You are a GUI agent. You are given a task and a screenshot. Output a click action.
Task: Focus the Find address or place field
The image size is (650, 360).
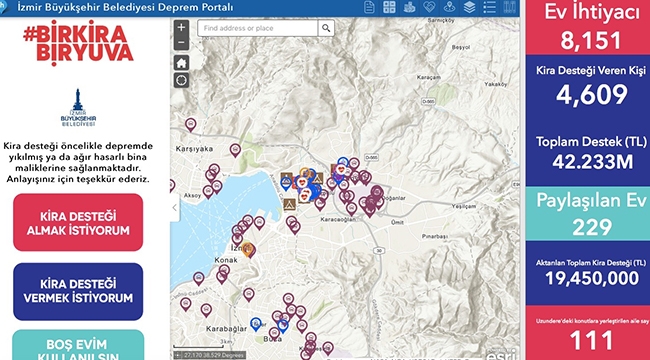pyautogui.click(x=257, y=28)
